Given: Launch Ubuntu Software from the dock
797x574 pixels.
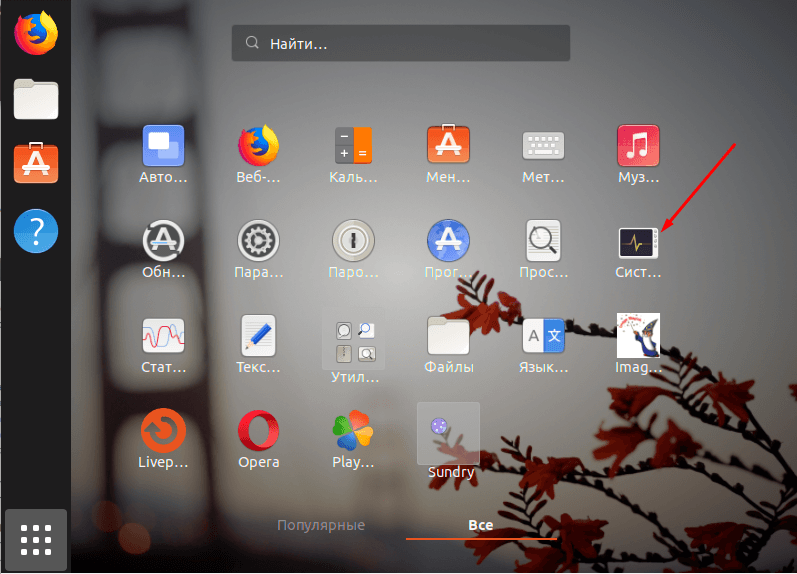Looking at the screenshot, I should [36, 163].
